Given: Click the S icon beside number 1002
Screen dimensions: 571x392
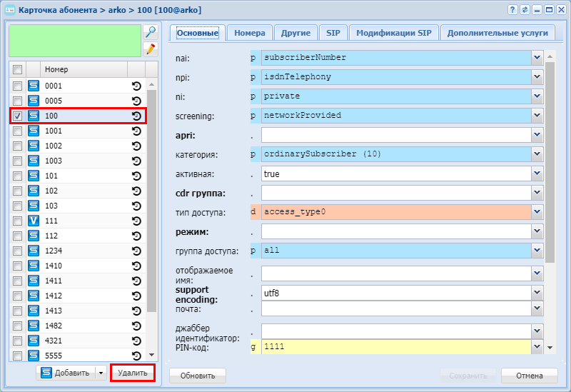Looking at the screenshot, I should [x=34, y=146].
